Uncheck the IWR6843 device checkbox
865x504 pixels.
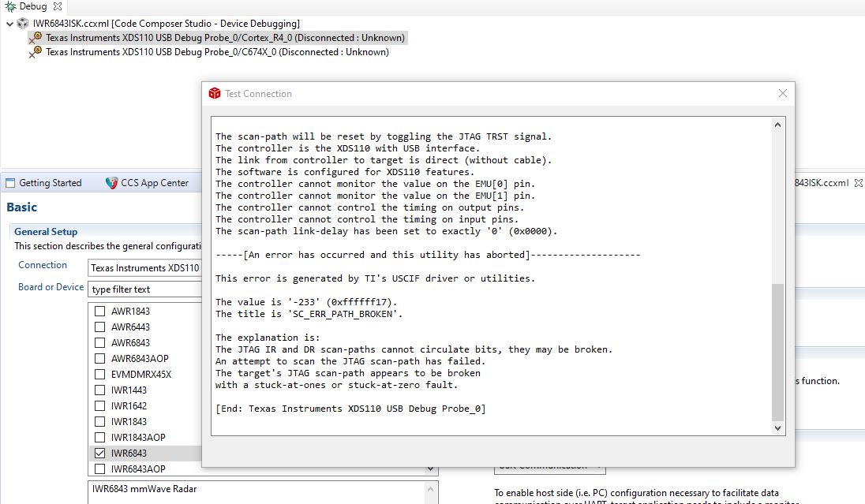[100, 454]
